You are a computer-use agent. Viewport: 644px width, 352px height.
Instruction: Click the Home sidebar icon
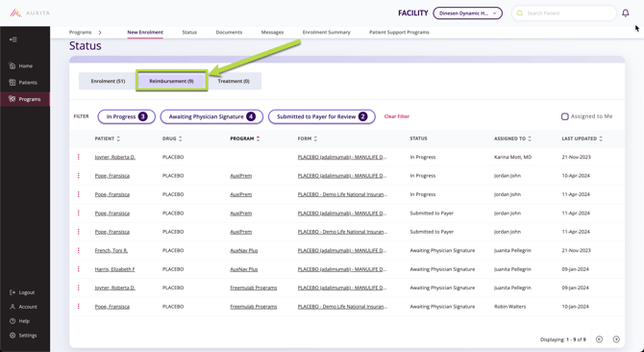coord(12,65)
